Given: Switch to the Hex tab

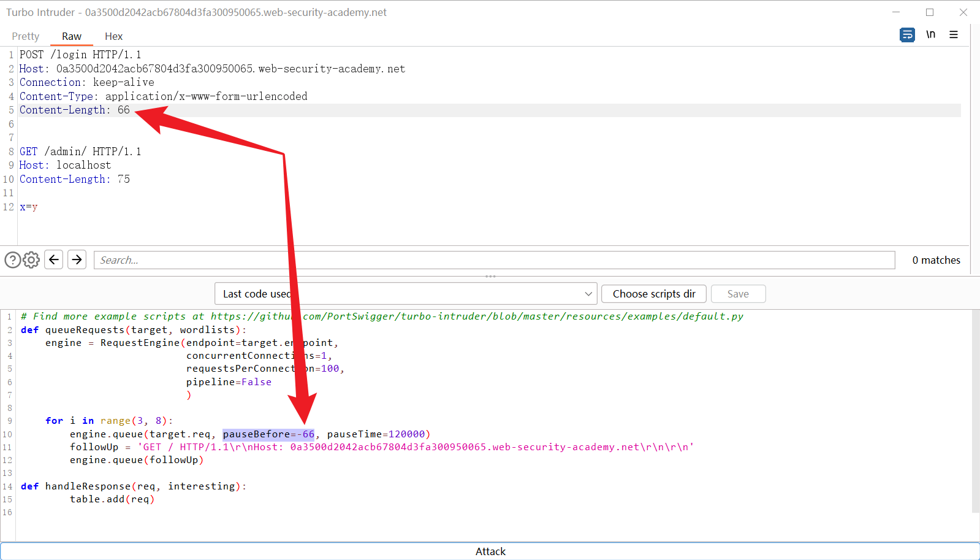Looking at the screenshot, I should click(113, 36).
